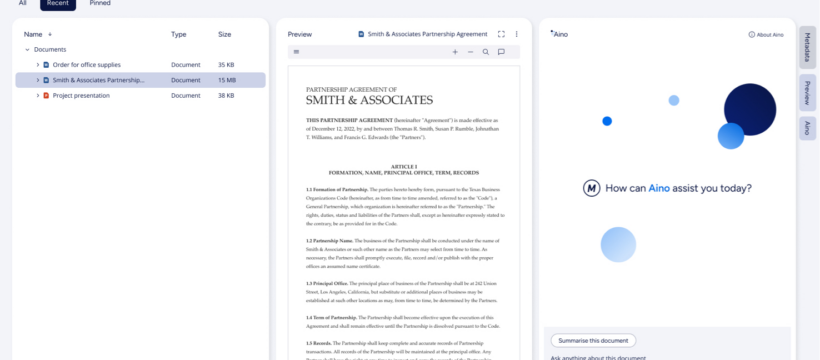Open the preview search magnifier icon

pos(486,52)
